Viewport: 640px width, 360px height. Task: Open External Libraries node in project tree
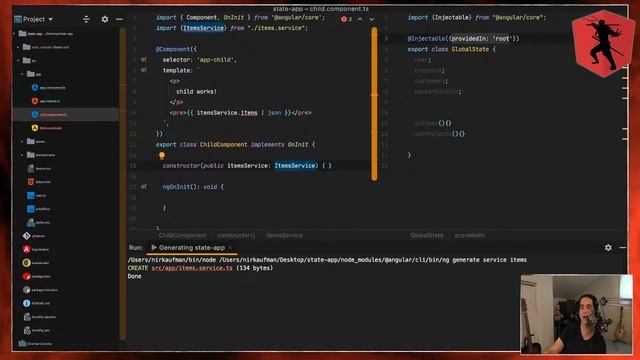(36, 343)
